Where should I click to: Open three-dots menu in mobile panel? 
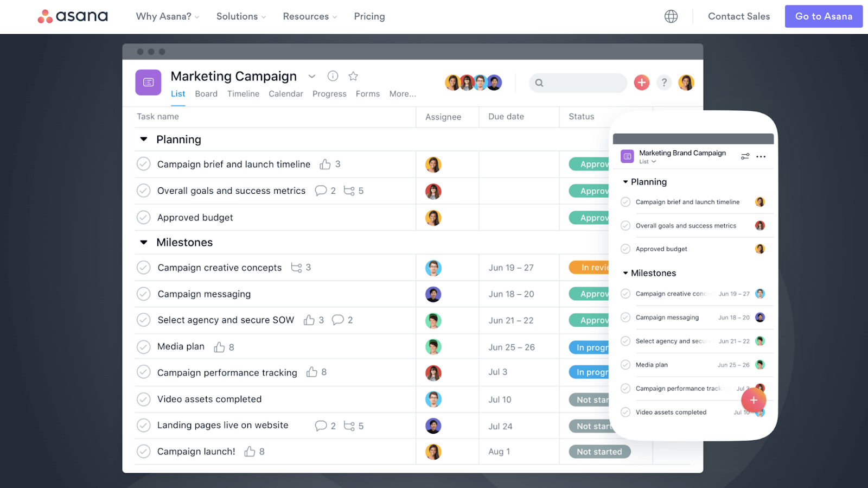coord(761,157)
